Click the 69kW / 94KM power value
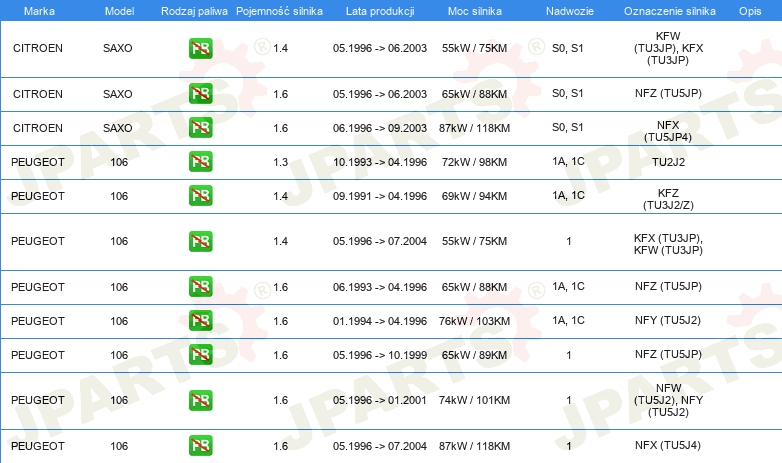Screen dimensions: 782x463 (x=474, y=196)
